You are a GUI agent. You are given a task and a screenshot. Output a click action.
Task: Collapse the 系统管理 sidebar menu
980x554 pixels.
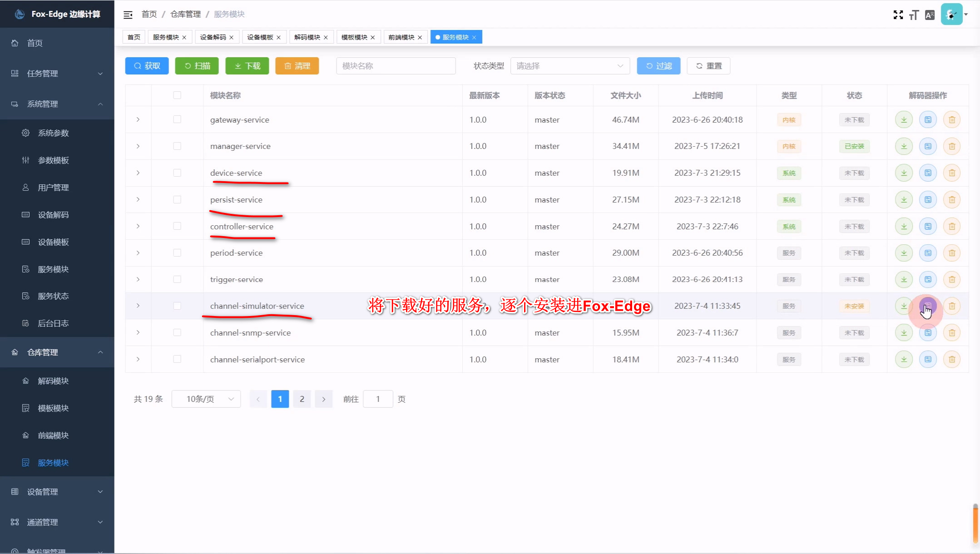[x=57, y=104]
